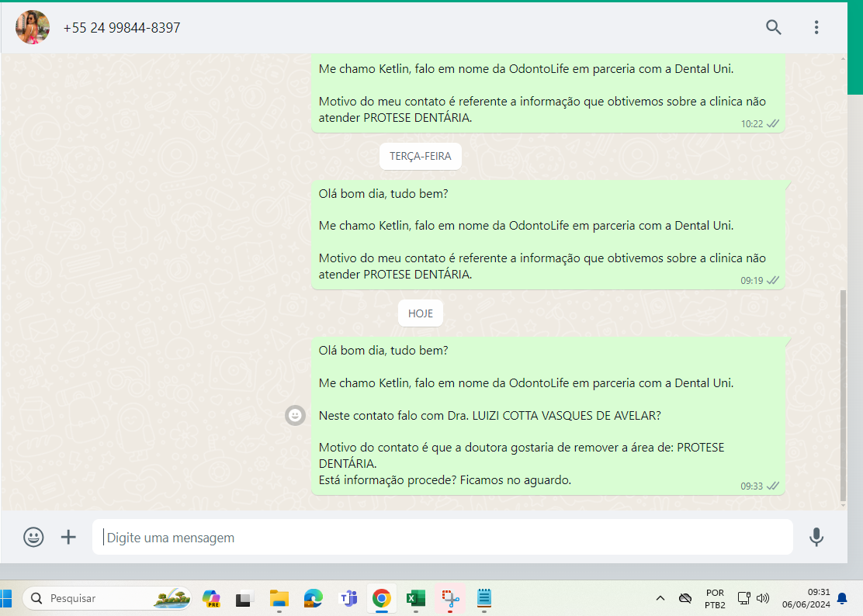Open the emoji picker in message bar

[33, 537]
